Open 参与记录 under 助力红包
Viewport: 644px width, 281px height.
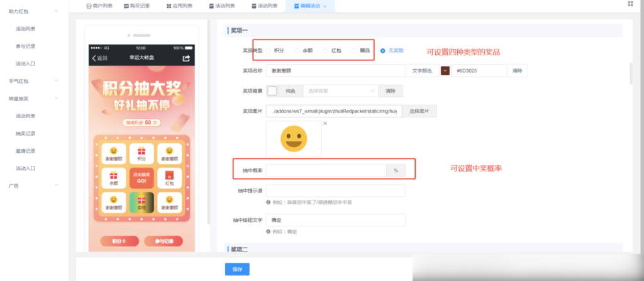pos(25,46)
